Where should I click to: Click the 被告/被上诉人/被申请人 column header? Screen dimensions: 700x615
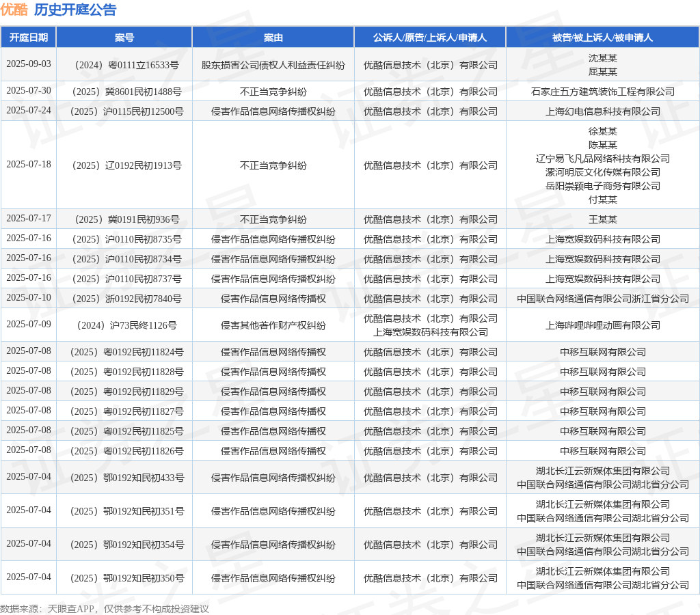pos(602,38)
